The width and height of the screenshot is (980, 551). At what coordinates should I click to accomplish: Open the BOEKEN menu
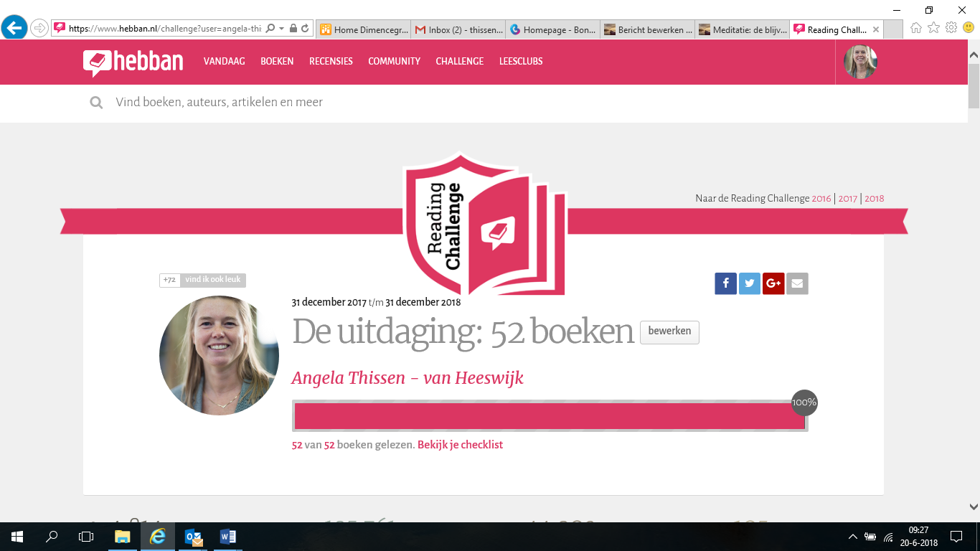pyautogui.click(x=277, y=62)
